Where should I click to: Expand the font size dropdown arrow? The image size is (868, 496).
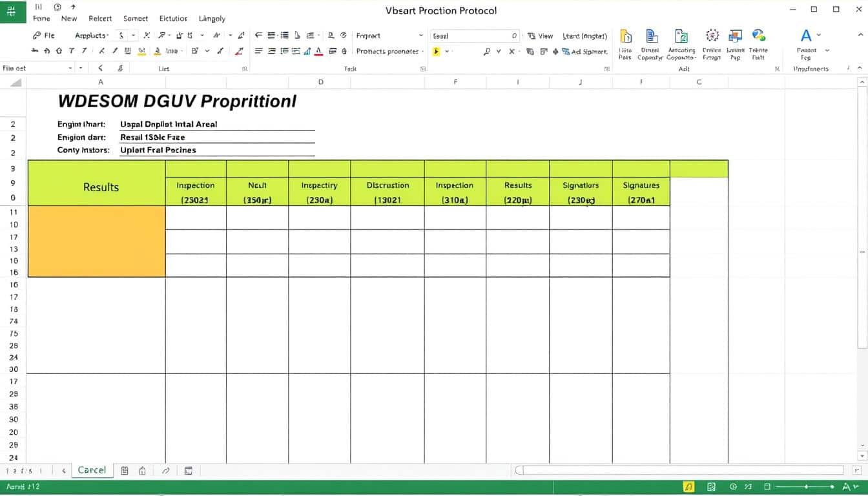point(133,36)
